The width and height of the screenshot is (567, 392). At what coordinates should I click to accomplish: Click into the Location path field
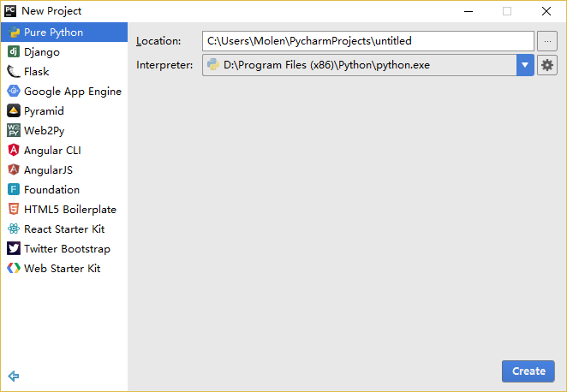tap(368, 41)
